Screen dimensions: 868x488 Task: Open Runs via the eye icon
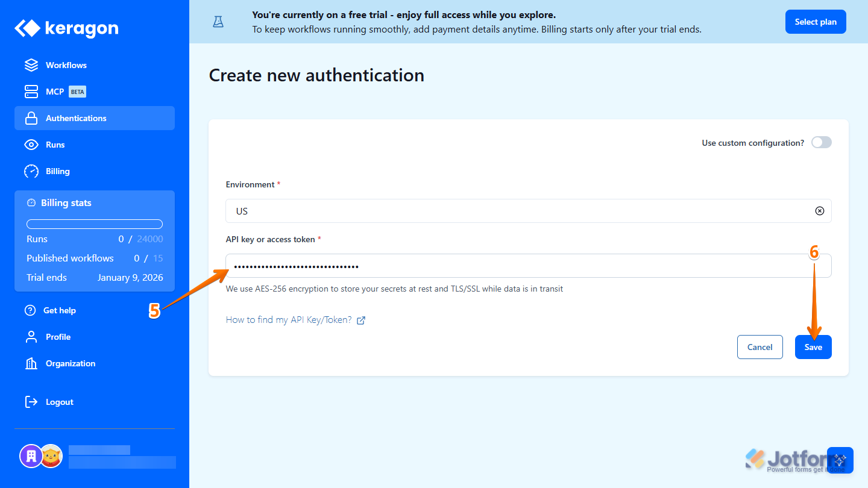[31, 144]
